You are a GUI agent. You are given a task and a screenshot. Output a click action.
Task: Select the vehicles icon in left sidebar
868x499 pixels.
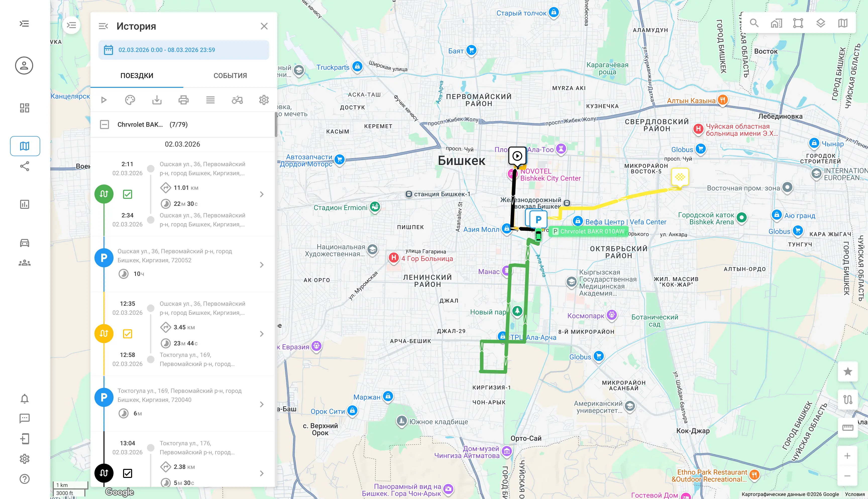[24, 243]
